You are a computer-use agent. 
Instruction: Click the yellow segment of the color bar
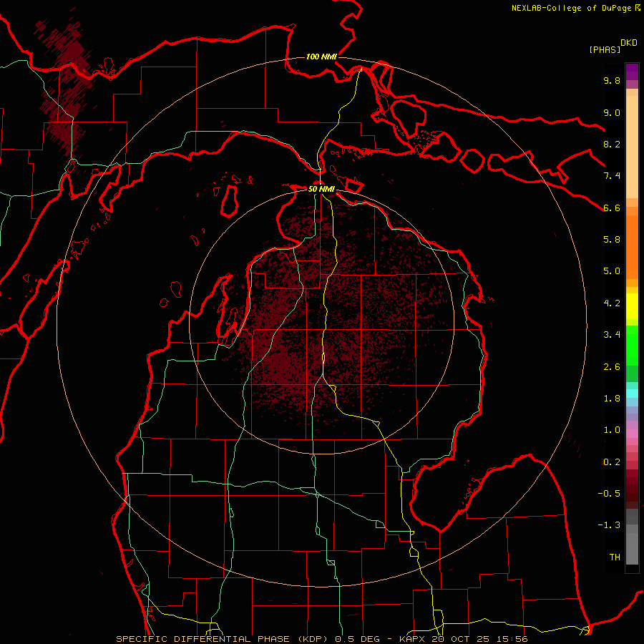[632, 306]
